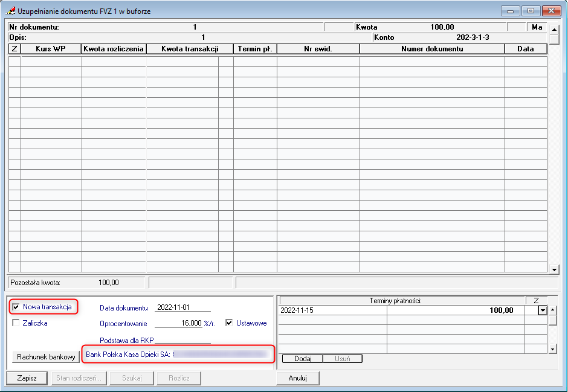Screen dimensions: 568x392
Task: Click the Rachunek bankowy button
Action: pos(46,357)
